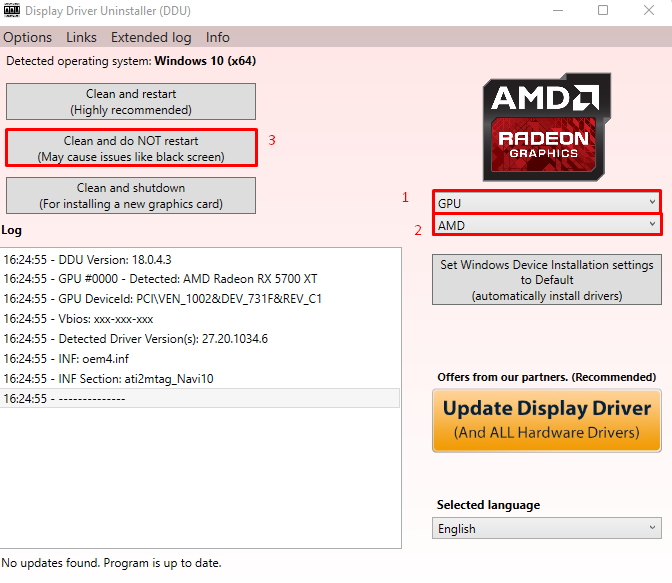Open the Extended log menu

pos(151,37)
